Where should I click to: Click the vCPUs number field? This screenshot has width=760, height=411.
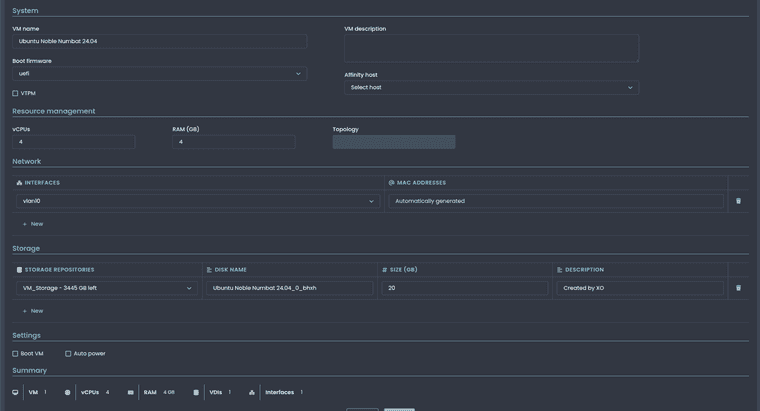pos(74,142)
